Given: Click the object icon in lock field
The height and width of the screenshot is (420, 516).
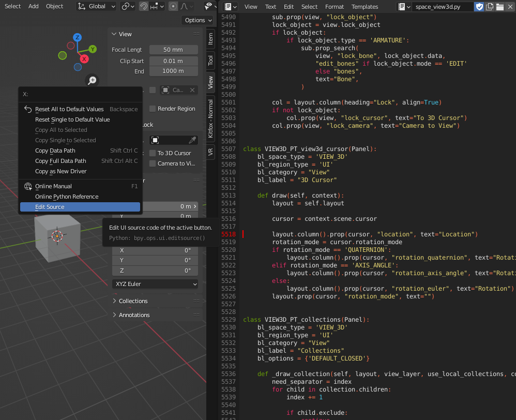Looking at the screenshot, I should [155, 140].
